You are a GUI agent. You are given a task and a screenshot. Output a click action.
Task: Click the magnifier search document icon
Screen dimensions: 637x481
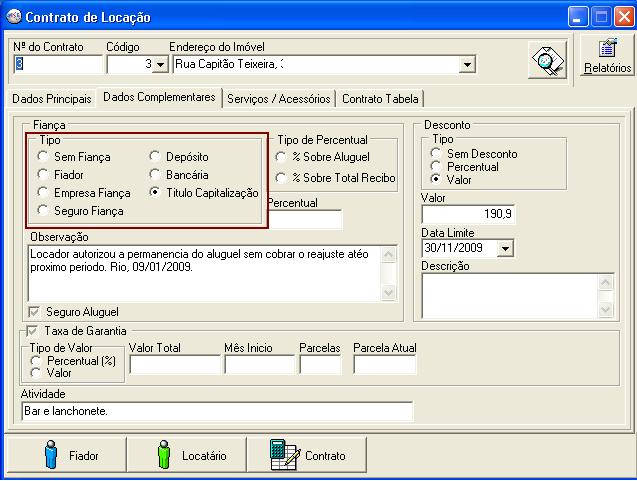coord(547,60)
